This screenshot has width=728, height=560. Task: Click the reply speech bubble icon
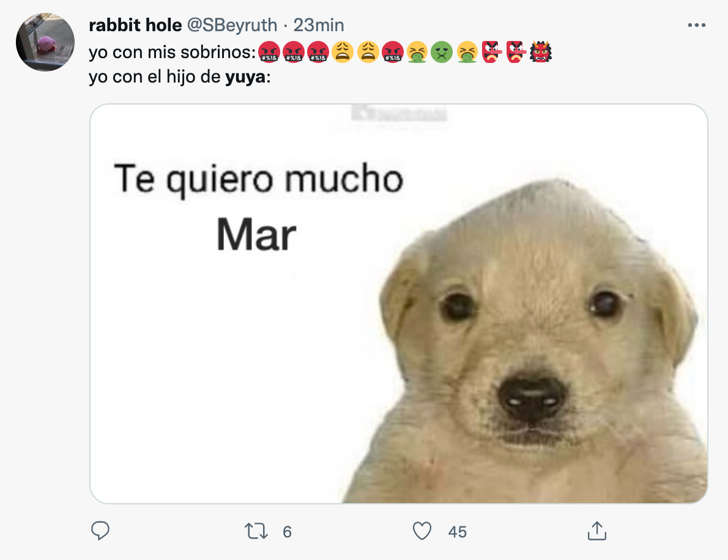point(100,531)
